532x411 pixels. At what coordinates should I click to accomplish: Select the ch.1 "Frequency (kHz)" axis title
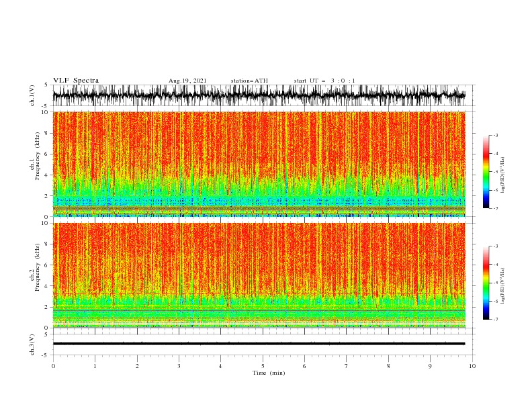tap(38, 156)
